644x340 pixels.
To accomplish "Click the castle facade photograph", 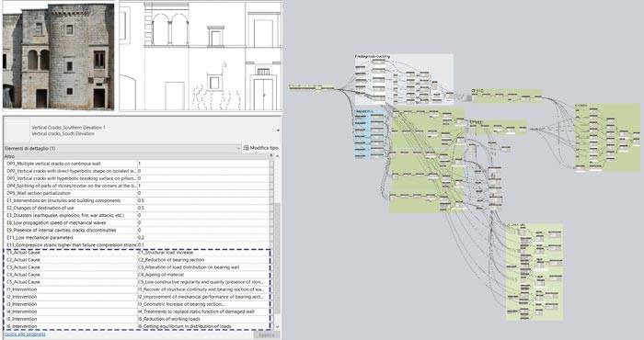I will [x=58, y=56].
